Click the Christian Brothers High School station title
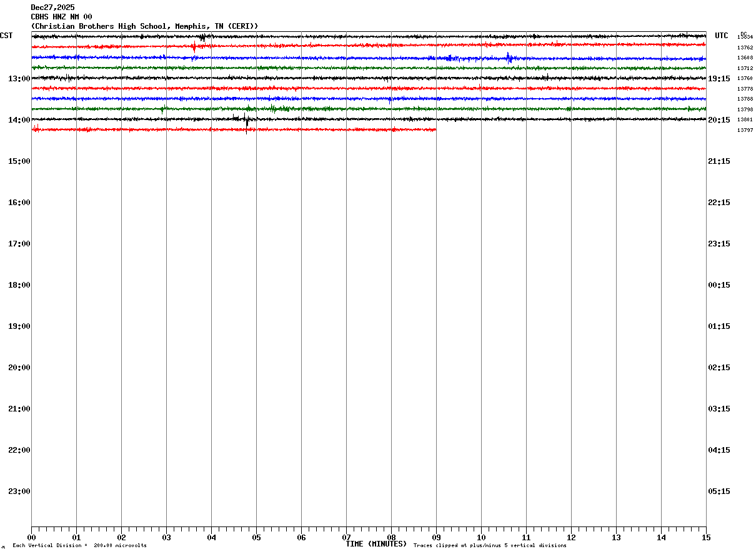This screenshot has width=756, height=554. coord(144,26)
